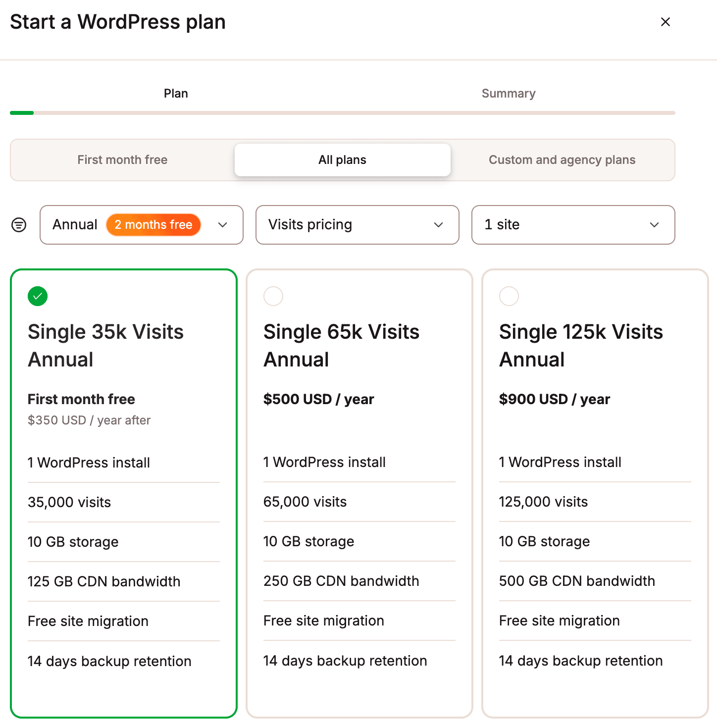Click the Summary step label
This screenshot has height=728, width=717.
(x=509, y=93)
